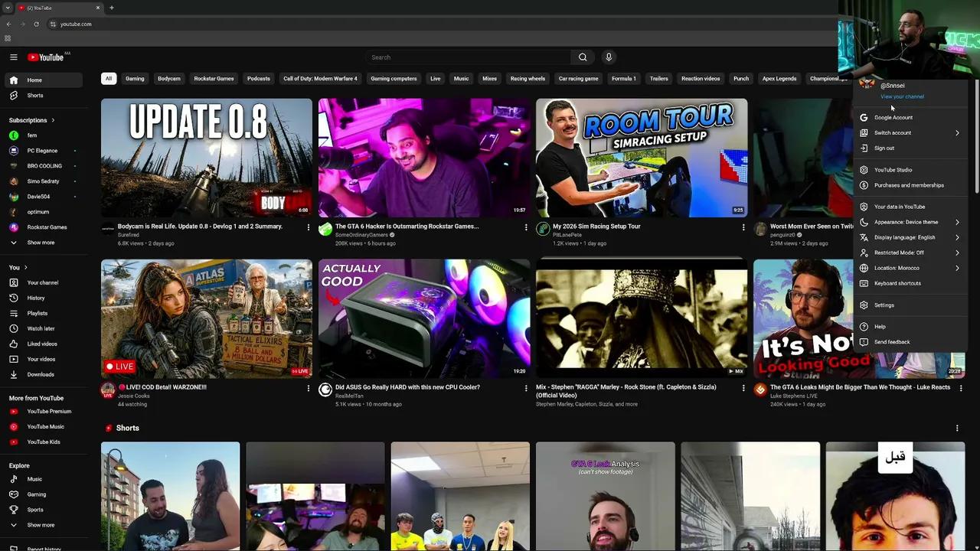The image size is (980, 551).
Task: Open optimum subscription channel
Action: click(x=45, y=212)
